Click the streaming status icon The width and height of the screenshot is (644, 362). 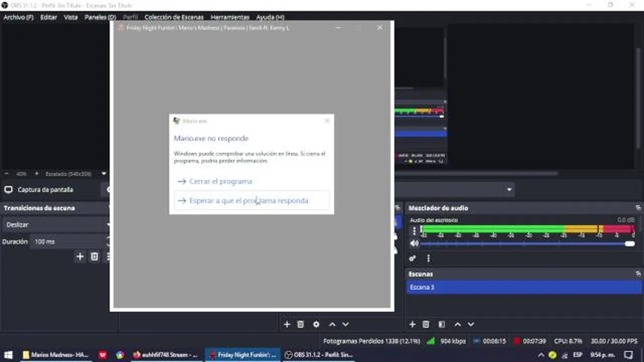tap(477, 341)
